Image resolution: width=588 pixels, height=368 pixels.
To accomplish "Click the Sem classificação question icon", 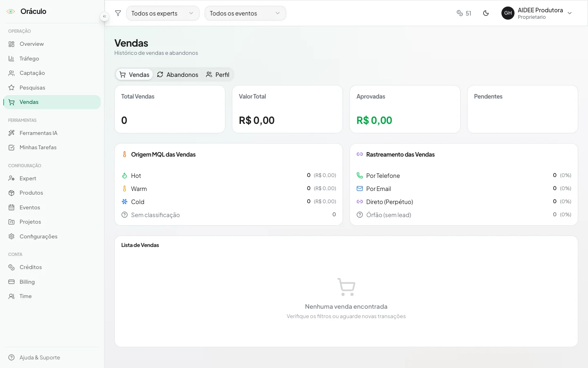I will (125, 215).
